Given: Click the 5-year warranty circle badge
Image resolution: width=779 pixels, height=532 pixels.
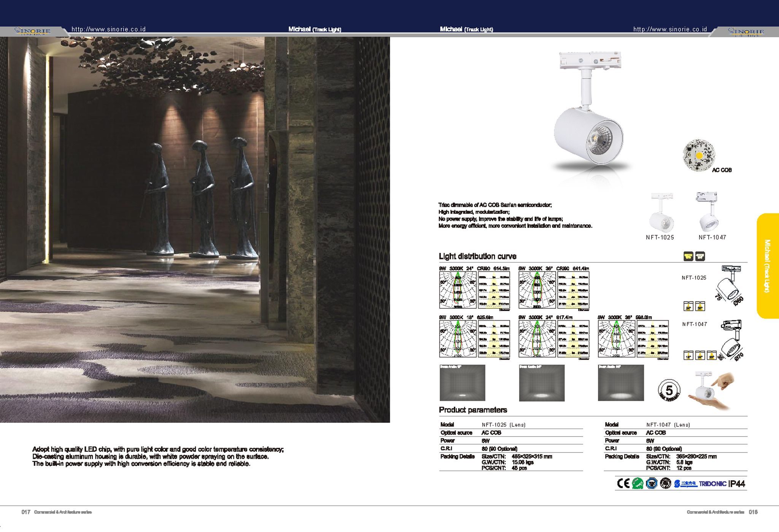Looking at the screenshot, I should (x=669, y=390).
